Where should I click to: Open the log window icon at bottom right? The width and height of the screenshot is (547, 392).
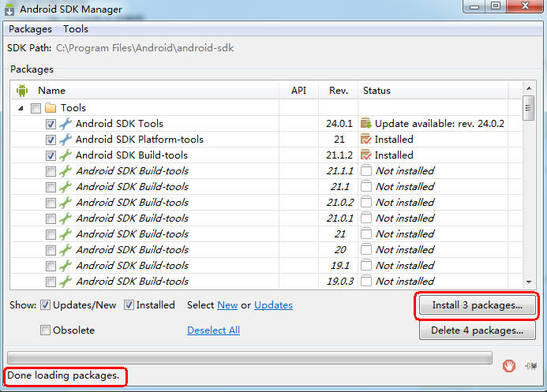(x=531, y=366)
